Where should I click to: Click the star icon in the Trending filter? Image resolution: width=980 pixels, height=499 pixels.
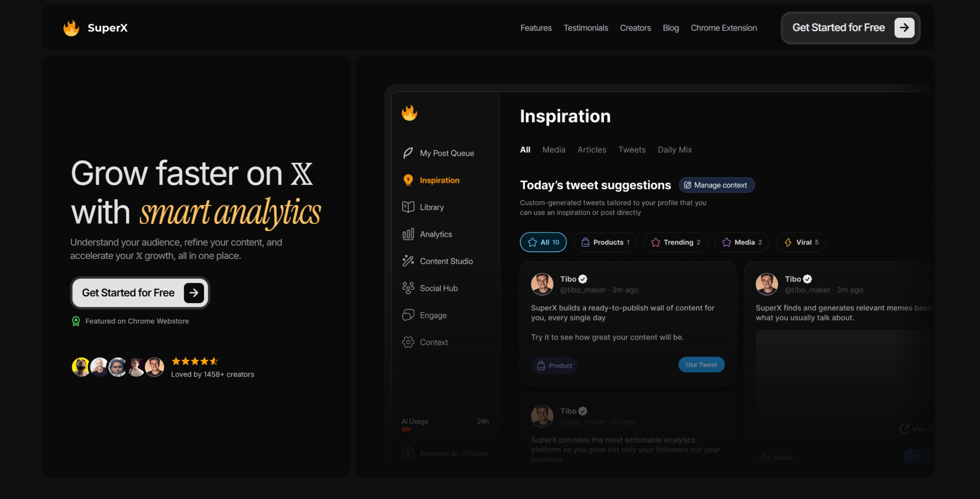tap(656, 242)
